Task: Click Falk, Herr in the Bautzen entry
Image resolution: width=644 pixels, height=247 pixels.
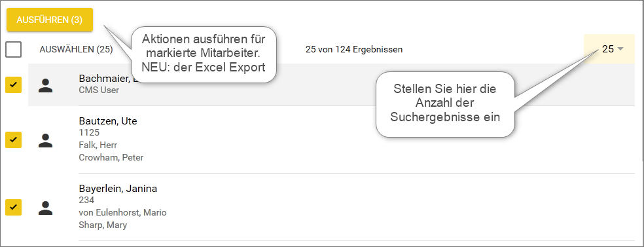Action: pos(98,145)
